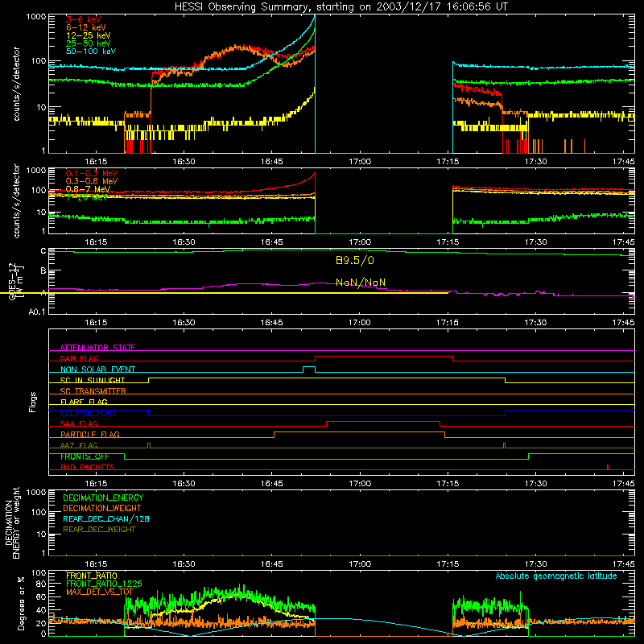Screen dimensions: 644x644
Task: Click the DECIMATION_WEIGHT legend entry
Action: coord(102,508)
